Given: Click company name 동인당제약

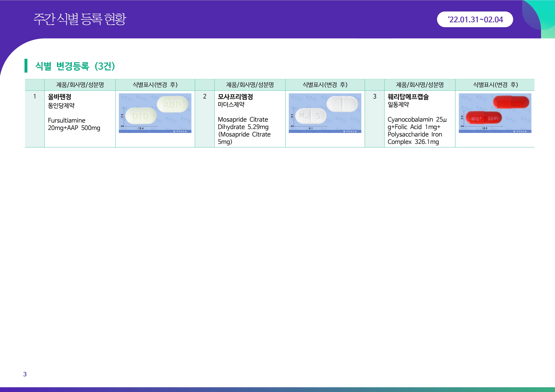Looking at the screenshot, I should tap(61, 106).
